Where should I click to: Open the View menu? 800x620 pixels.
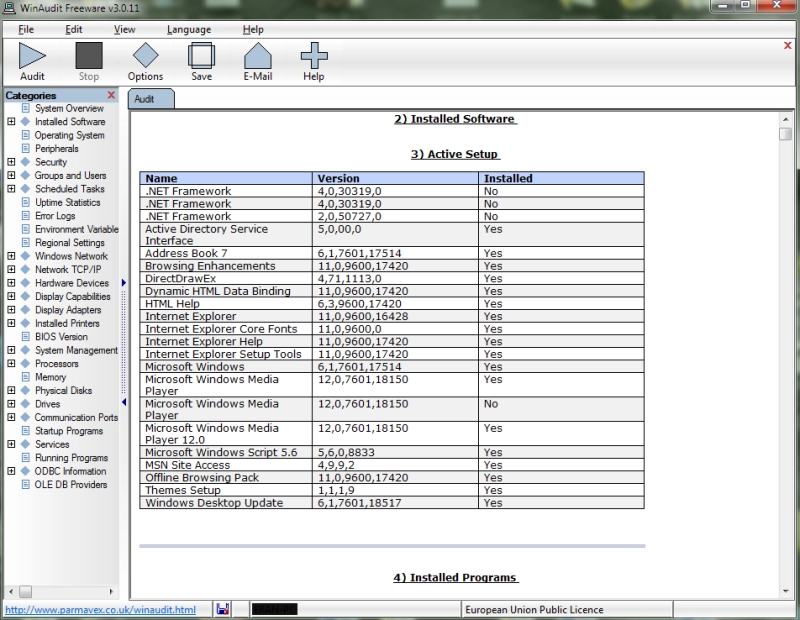pos(124,30)
